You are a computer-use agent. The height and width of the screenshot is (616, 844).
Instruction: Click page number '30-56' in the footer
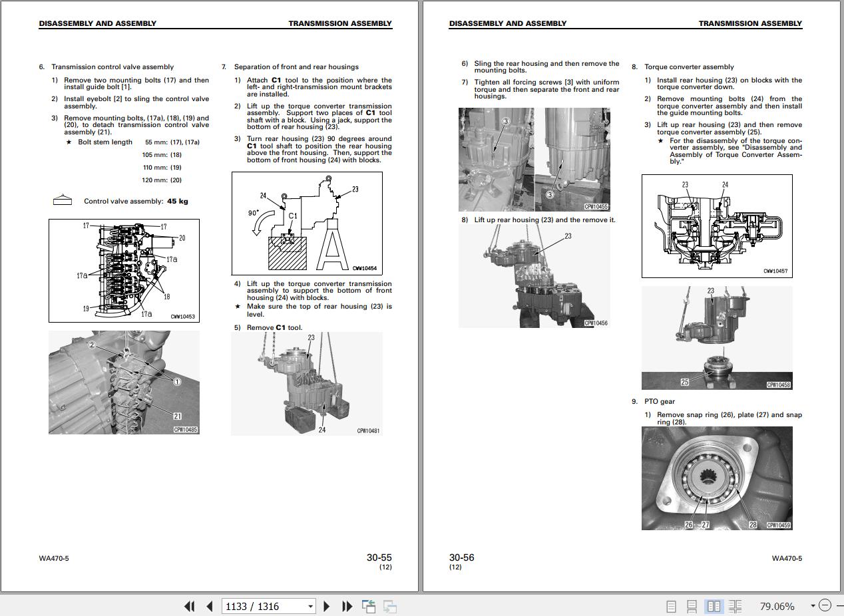click(462, 557)
